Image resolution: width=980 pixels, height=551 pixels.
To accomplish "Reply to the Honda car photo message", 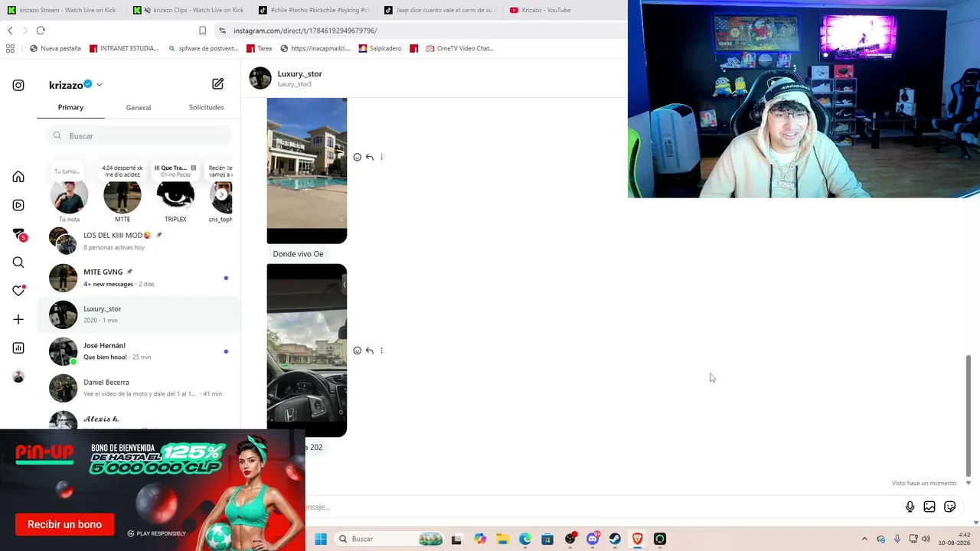I will coord(370,350).
